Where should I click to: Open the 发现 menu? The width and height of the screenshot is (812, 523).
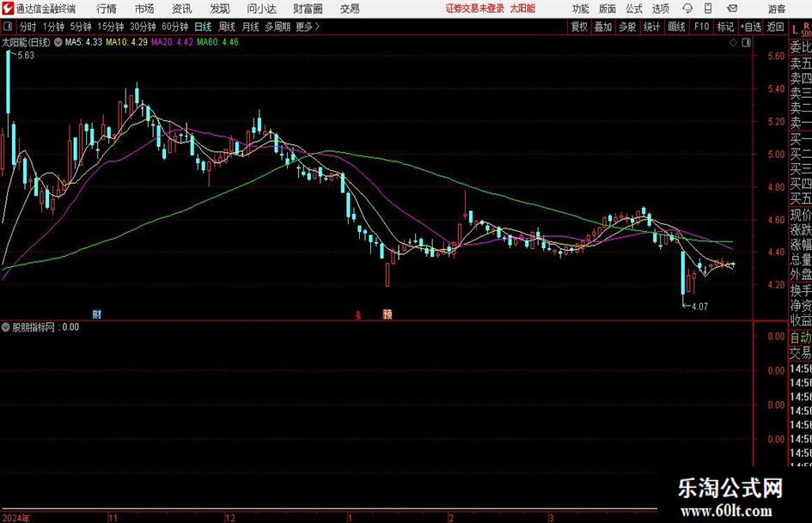tap(220, 9)
